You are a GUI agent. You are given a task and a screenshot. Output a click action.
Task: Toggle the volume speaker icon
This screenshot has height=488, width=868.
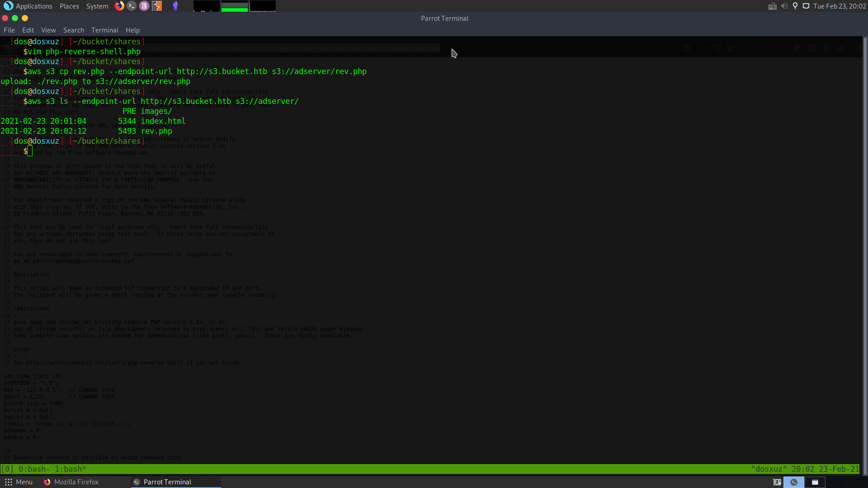784,6
